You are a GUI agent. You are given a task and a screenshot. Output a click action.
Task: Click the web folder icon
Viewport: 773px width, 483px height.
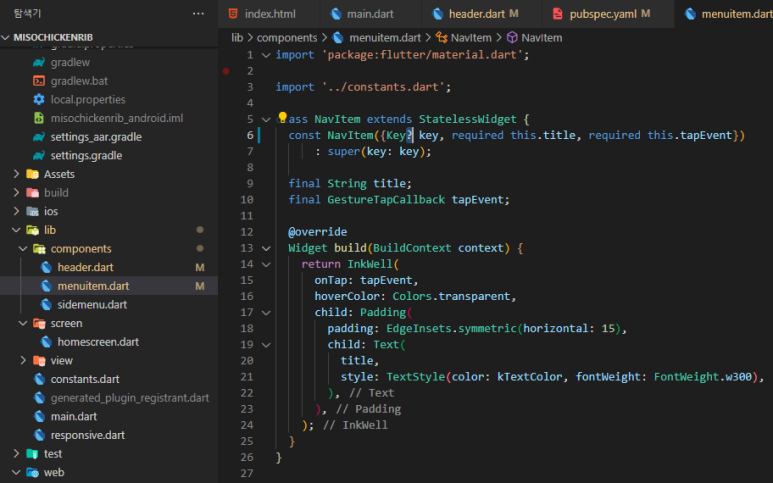tap(33, 473)
